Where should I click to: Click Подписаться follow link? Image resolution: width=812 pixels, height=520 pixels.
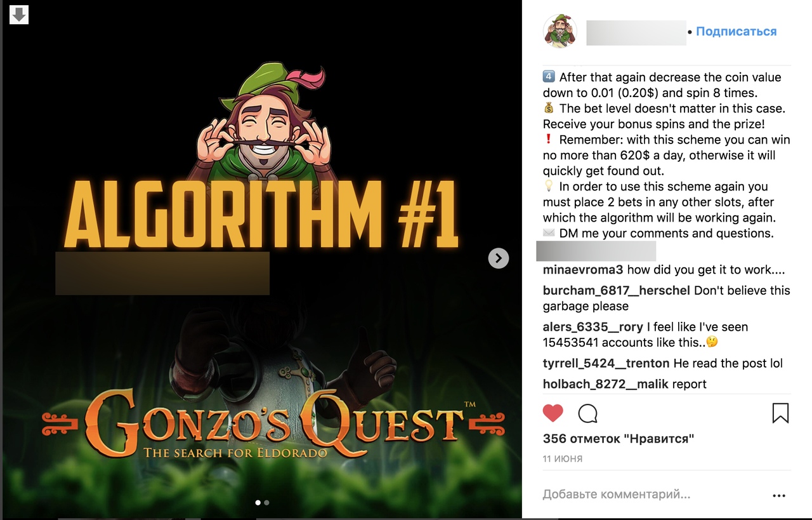point(736,32)
